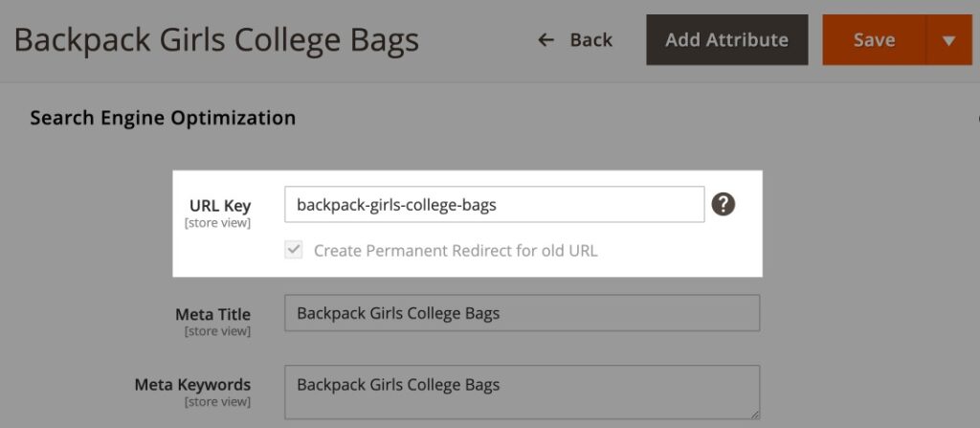The height and width of the screenshot is (428, 980).
Task: Click the left arrow icon beside Back
Action: 546,40
